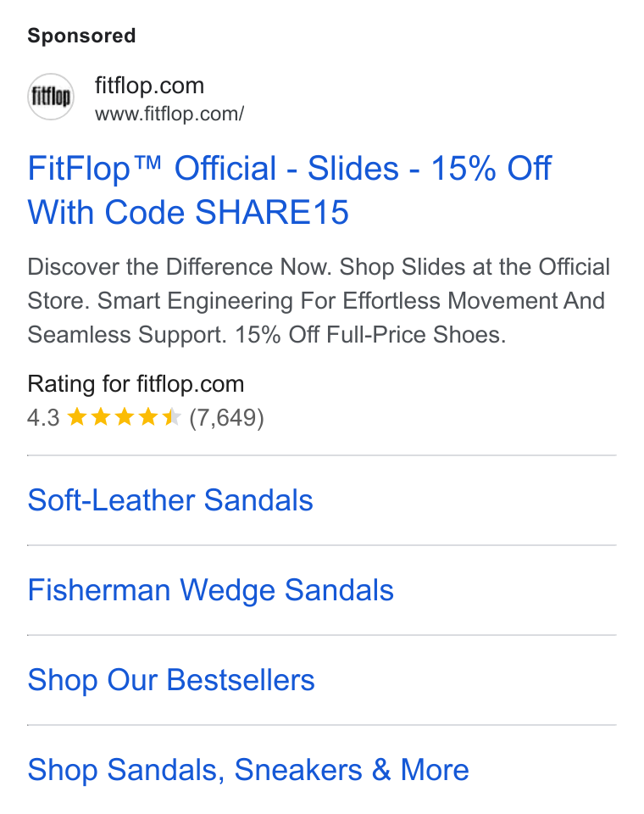Click the Rating for fitflop.com text

[136, 384]
